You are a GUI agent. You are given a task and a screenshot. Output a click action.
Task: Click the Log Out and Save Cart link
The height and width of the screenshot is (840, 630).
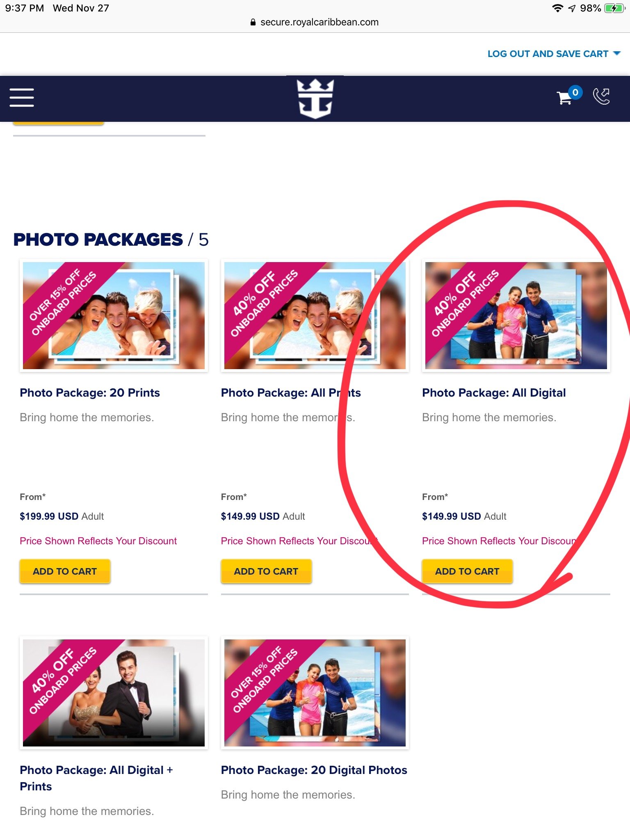[548, 54]
